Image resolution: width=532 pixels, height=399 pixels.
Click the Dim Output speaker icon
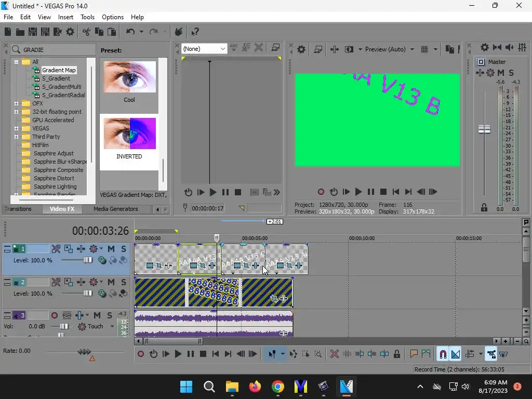pos(509,47)
